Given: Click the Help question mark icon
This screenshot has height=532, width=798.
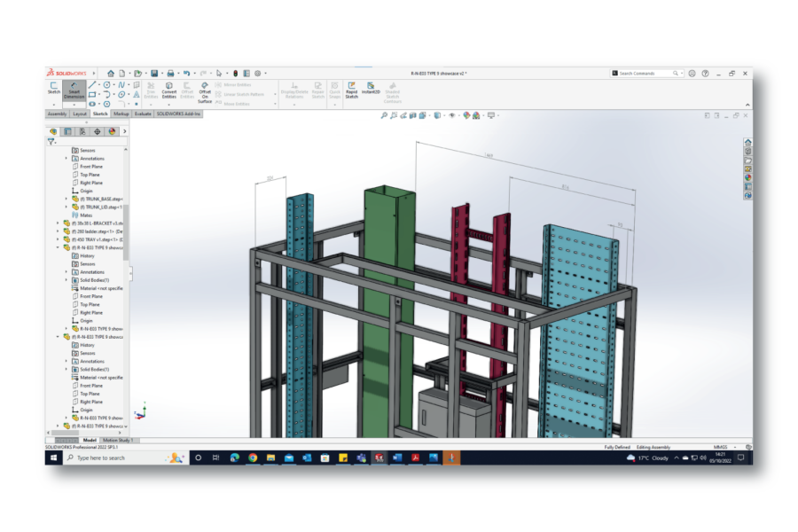Looking at the screenshot, I should click(706, 74).
